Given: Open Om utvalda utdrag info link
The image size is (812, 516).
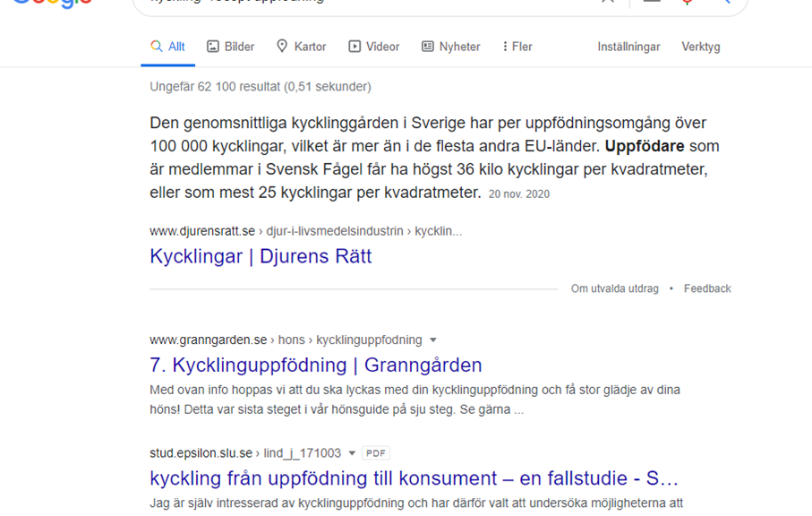Looking at the screenshot, I should click(x=615, y=288).
